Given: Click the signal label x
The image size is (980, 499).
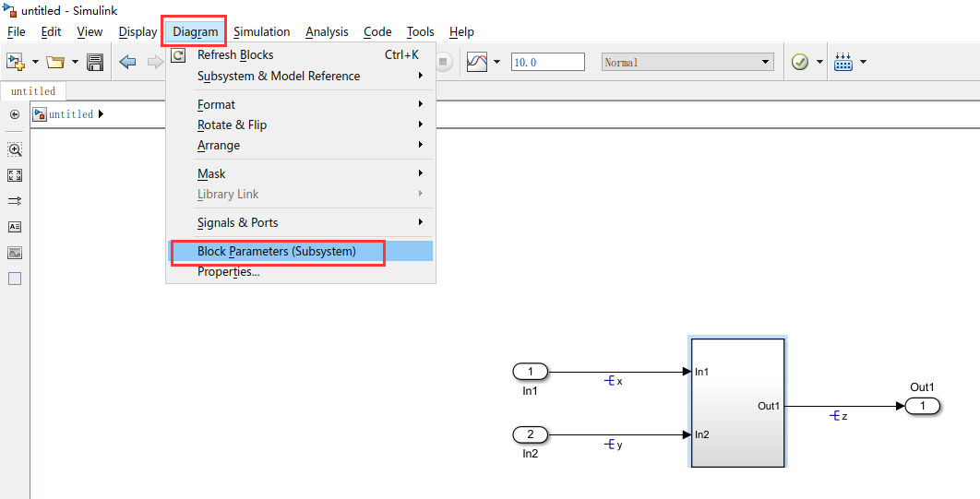Looking at the screenshot, I should 619,381.
